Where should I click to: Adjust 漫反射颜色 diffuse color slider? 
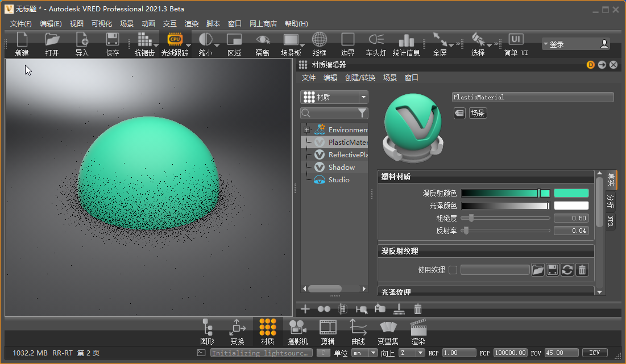506,194
